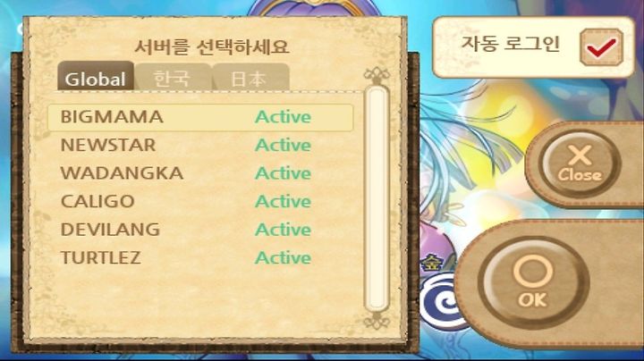The width and height of the screenshot is (644, 361).
Task: Choose the NEWSTAR server
Action: (200, 146)
